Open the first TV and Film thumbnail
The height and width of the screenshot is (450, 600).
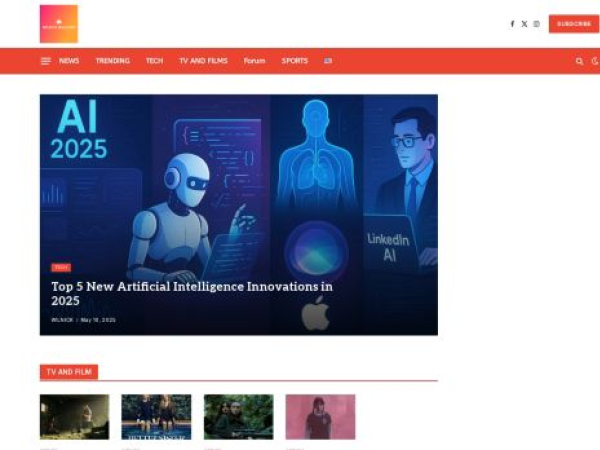click(74, 417)
